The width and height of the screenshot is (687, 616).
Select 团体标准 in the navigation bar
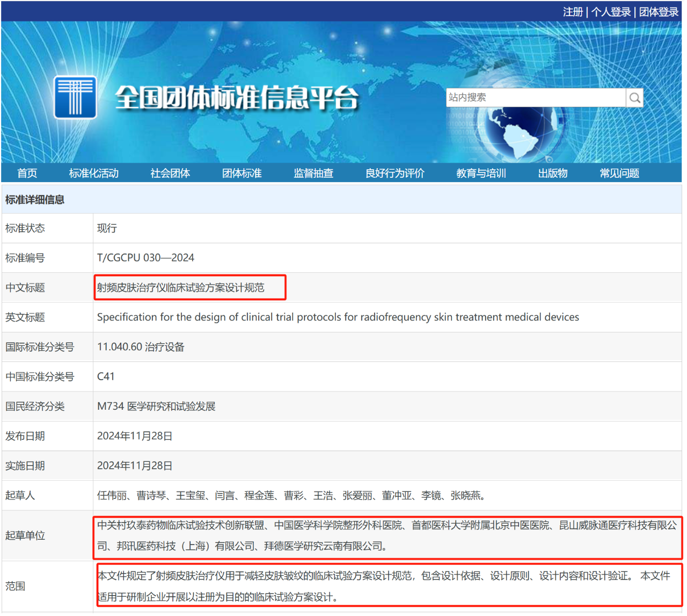242,173
